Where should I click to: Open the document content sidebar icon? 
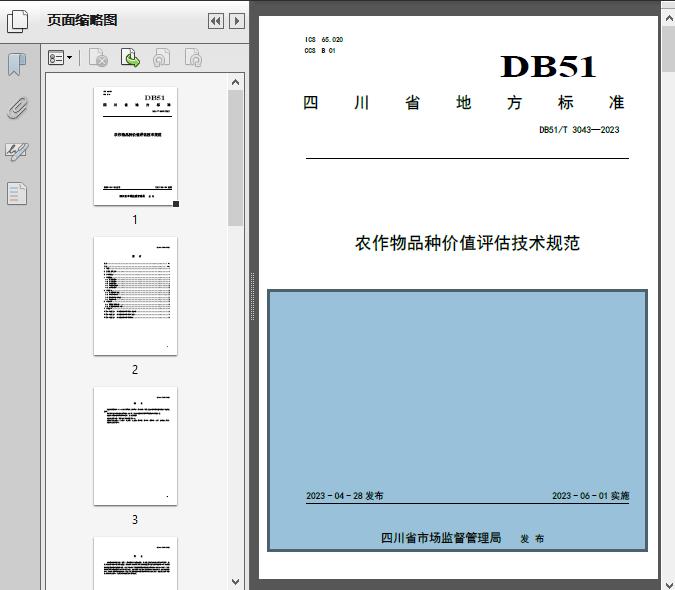[x=17, y=194]
